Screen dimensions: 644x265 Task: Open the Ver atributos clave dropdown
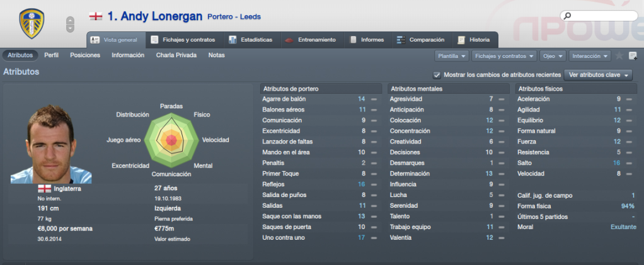point(599,75)
